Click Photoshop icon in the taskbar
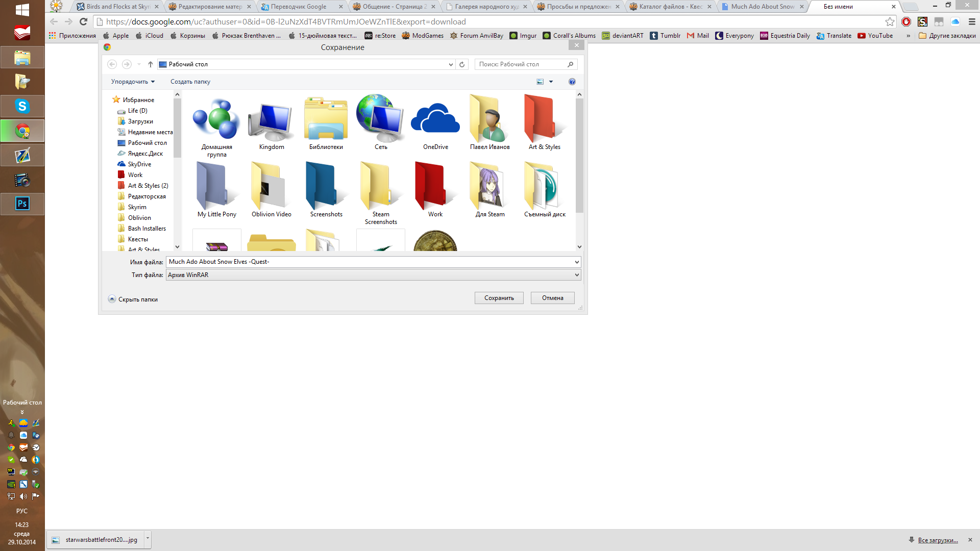This screenshot has height=551, width=980. click(22, 204)
